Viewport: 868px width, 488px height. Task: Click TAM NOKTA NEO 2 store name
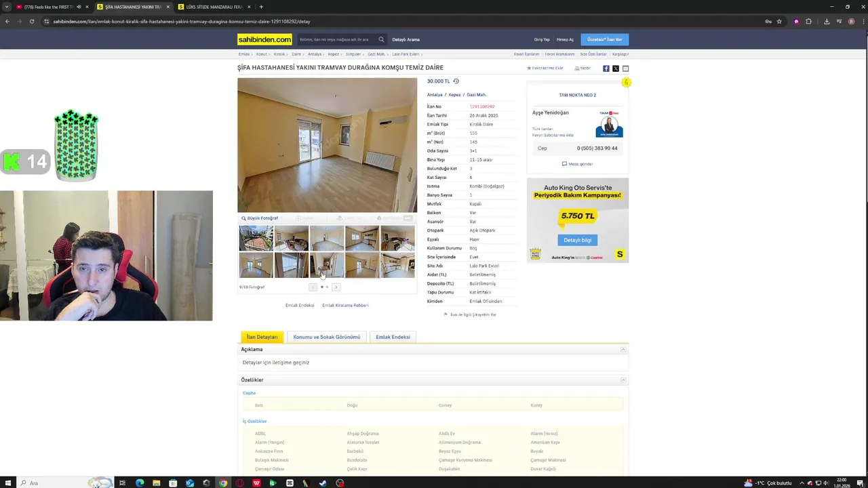[577, 95]
